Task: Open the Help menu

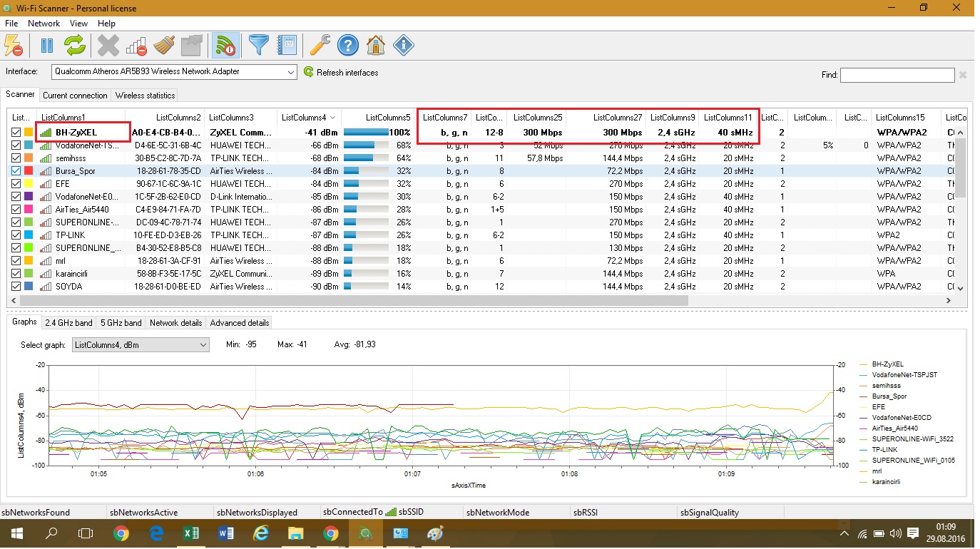Action: (x=106, y=24)
